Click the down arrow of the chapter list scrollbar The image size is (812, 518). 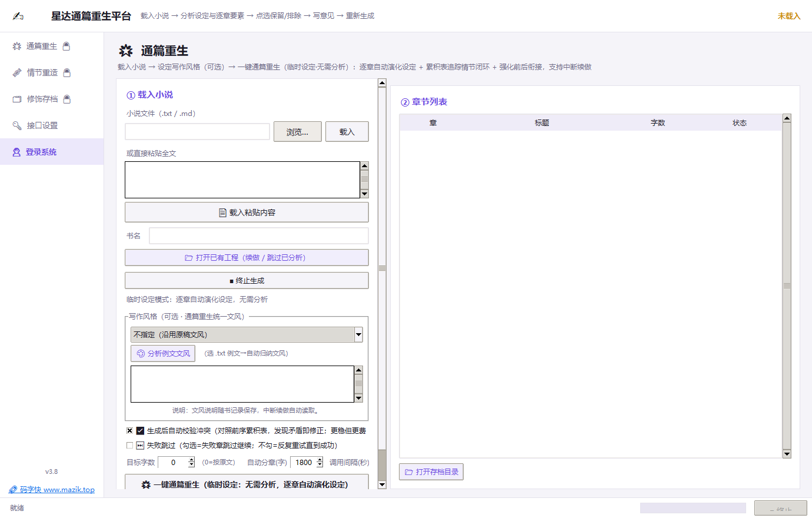tap(787, 454)
